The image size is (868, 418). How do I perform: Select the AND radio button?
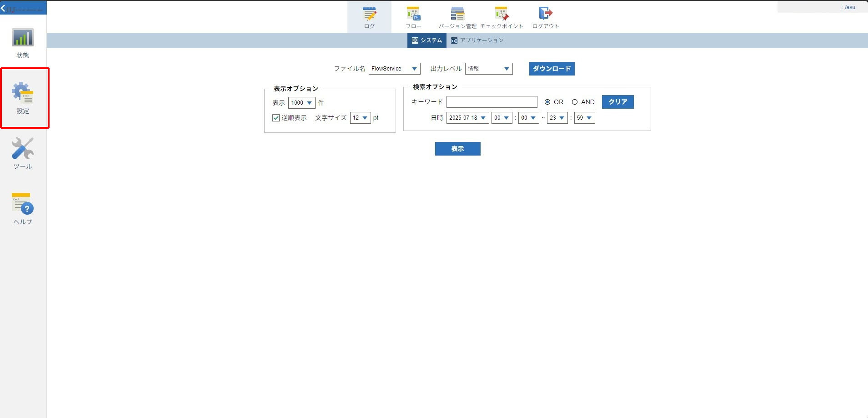point(575,102)
